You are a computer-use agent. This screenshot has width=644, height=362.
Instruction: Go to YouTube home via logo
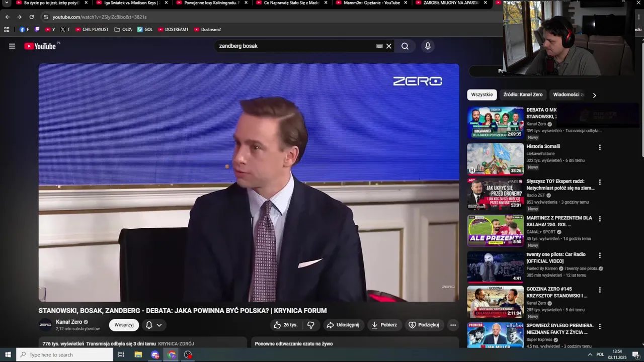click(x=40, y=46)
